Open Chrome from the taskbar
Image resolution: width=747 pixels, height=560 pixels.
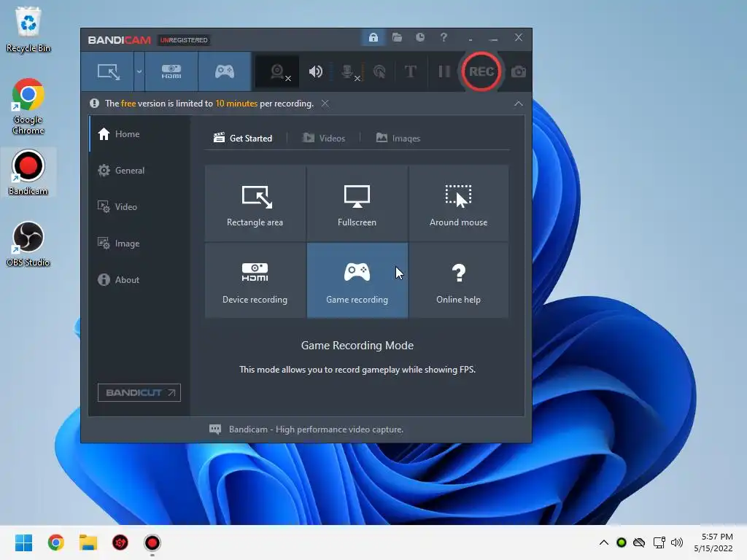point(55,542)
